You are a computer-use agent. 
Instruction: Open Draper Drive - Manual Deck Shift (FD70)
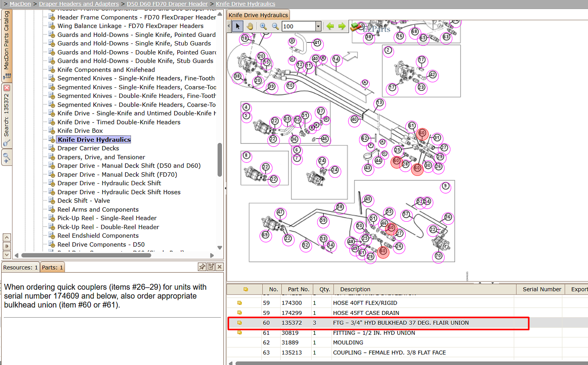[117, 175]
